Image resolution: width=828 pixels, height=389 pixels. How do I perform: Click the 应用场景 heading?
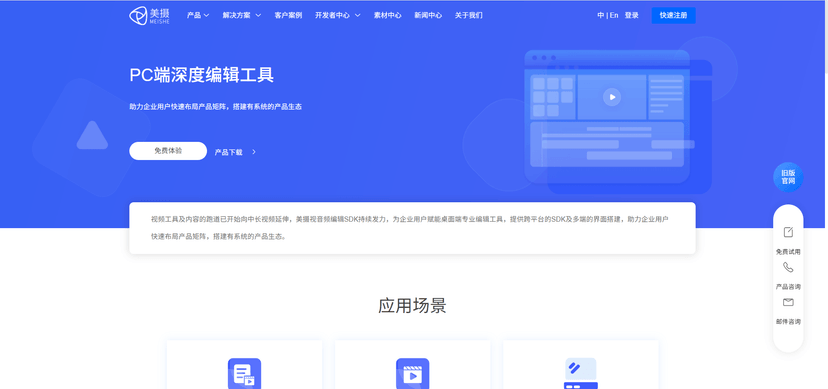(412, 306)
